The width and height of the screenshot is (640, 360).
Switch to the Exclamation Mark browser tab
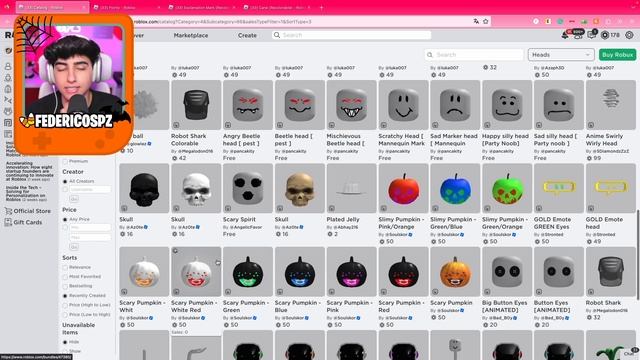pyautogui.click(x=202, y=7)
